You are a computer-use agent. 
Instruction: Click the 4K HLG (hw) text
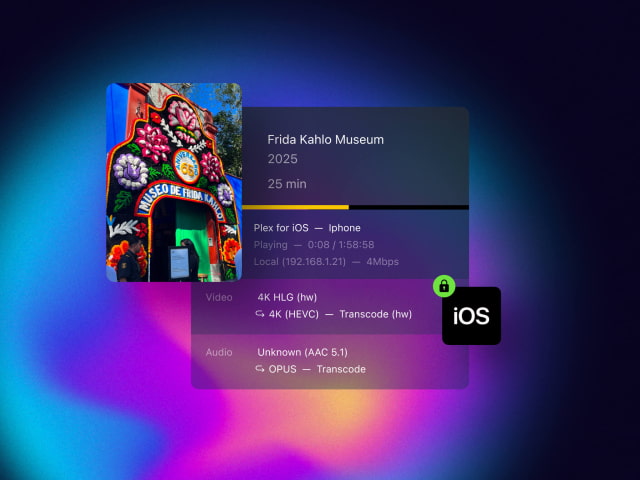[287, 297]
